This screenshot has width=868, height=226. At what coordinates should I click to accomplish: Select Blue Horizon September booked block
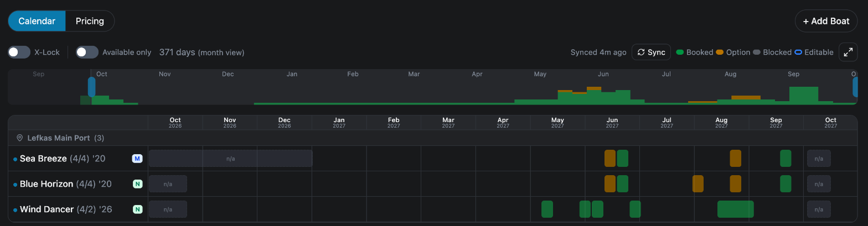(786, 184)
